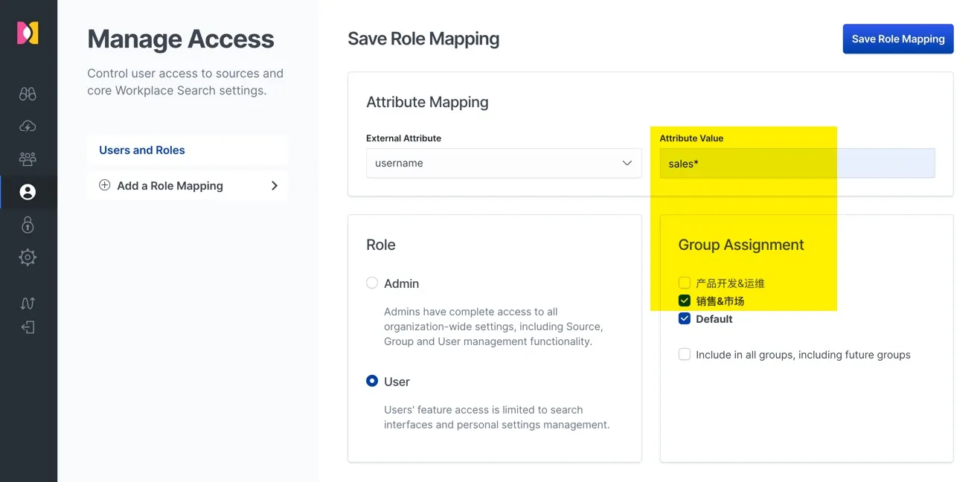Click the Workplace Search logo icon
This screenshot has width=980, height=482.
[28, 33]
